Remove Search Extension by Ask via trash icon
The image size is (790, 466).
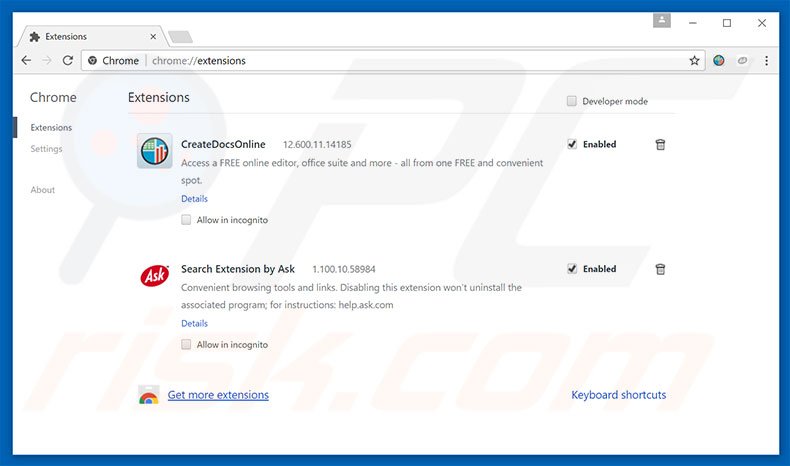pyautogui.click(x=660, y=269)
